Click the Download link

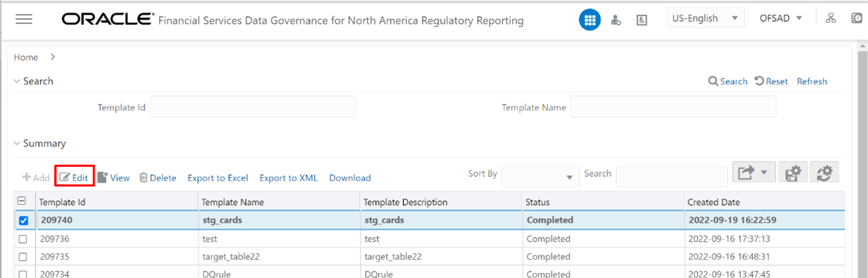point(350,178)
